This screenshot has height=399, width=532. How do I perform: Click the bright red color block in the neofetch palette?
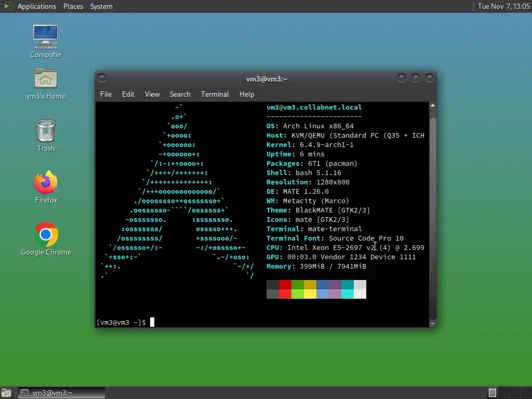285,294
